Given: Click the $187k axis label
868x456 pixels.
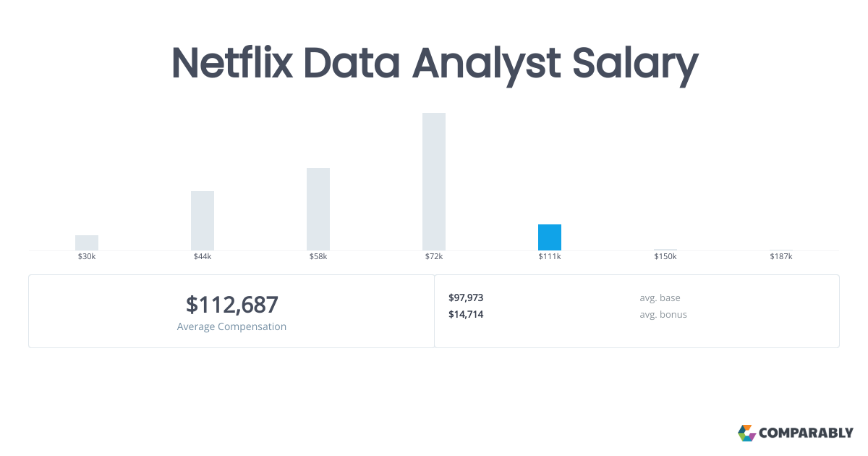Looking at the screenshot, I should pos(781,257).
